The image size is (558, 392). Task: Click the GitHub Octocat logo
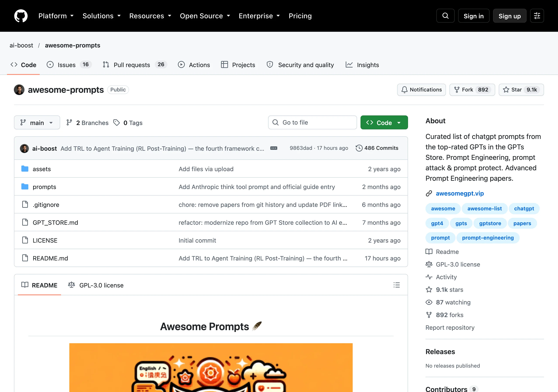click(21, 16)
